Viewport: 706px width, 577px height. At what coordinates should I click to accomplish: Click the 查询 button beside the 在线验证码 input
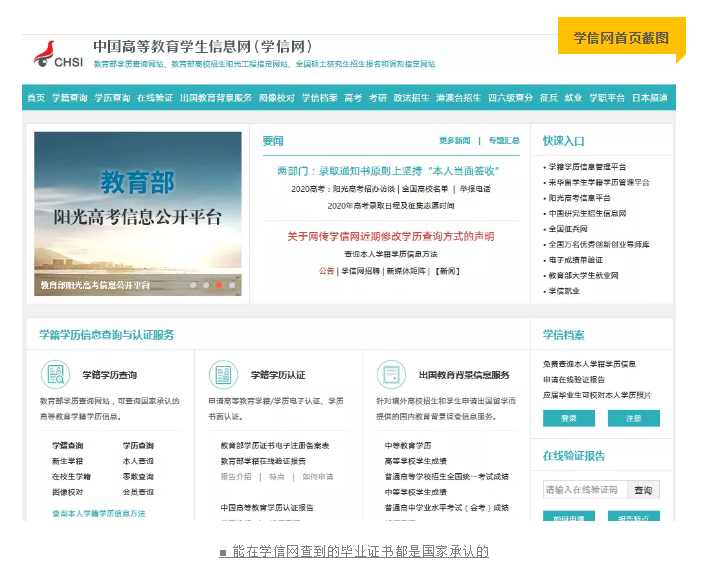coord(643,490)
